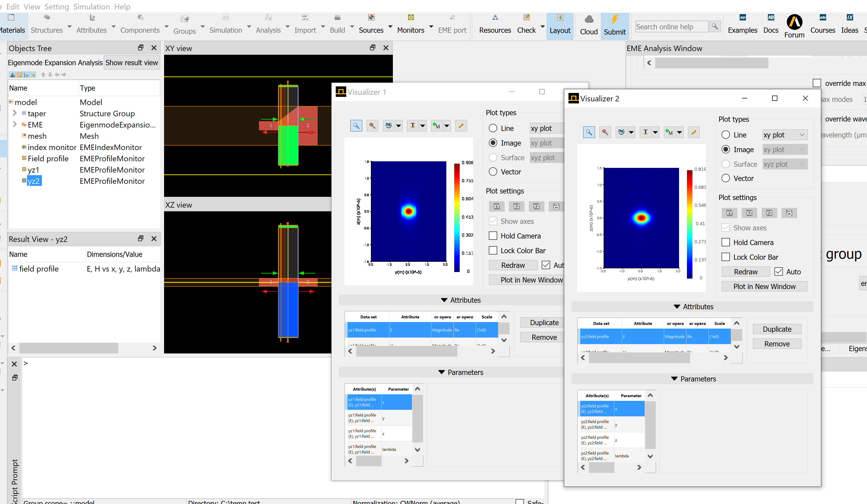This screenshot has height=504, width=867.
Task: Open the Simulation menu
Action: click(x=91, y=7)
